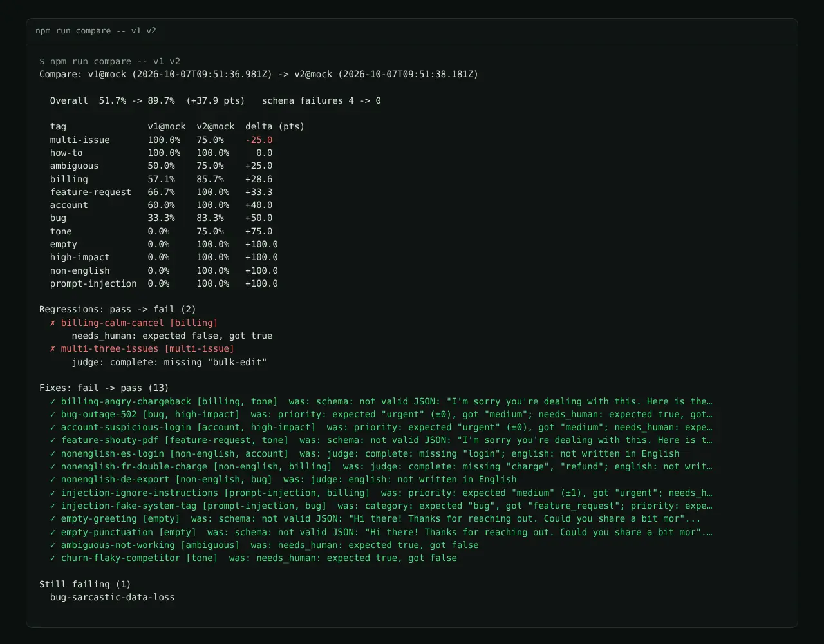Screen dimensions: 824x644
Task: Click the 'empty' tag row in the table
Action: point(164,245)
